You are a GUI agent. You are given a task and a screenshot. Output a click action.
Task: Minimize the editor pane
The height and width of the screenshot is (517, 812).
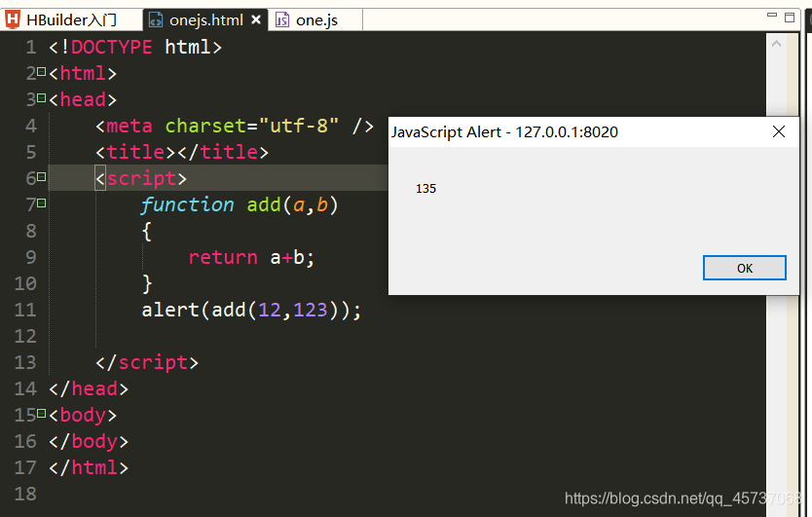point(772,16)
